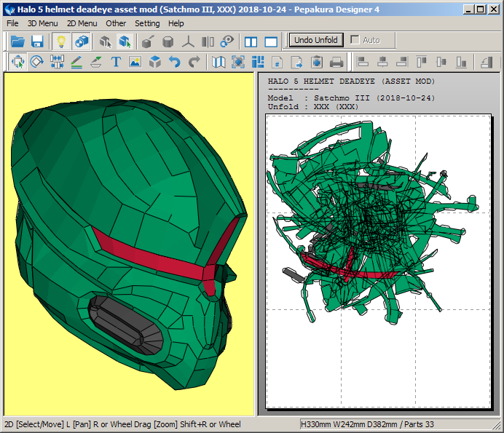Image resolution: width=504 pixels, height=433 pixels.
Task: Click the align right icon
Action: [402, 61]
